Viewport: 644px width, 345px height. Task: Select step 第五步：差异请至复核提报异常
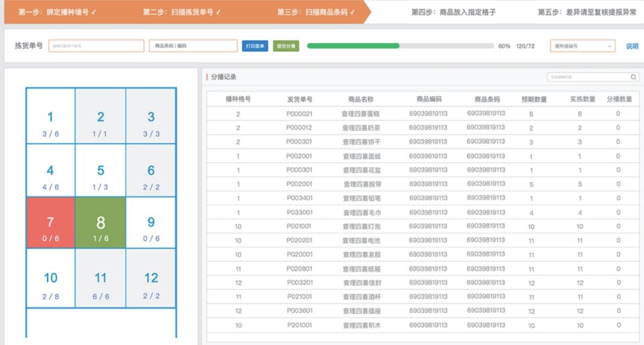[x=587, y=13]
